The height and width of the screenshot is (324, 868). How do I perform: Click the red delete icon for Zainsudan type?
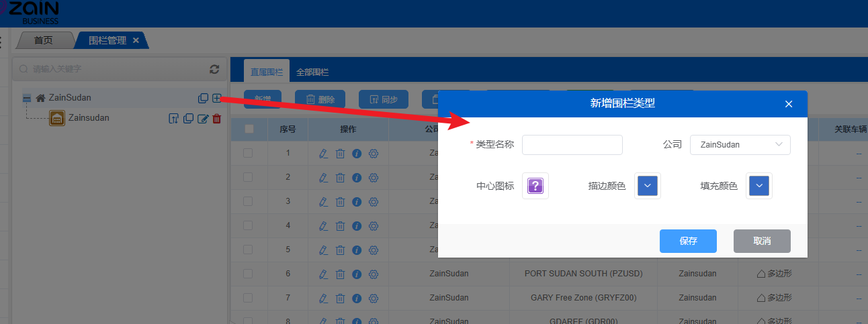pyautogui.click(x=216, y=119)
